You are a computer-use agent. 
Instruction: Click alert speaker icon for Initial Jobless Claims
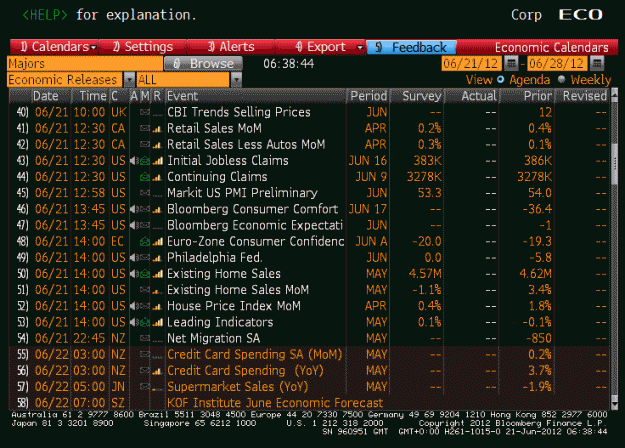point(134,161)
